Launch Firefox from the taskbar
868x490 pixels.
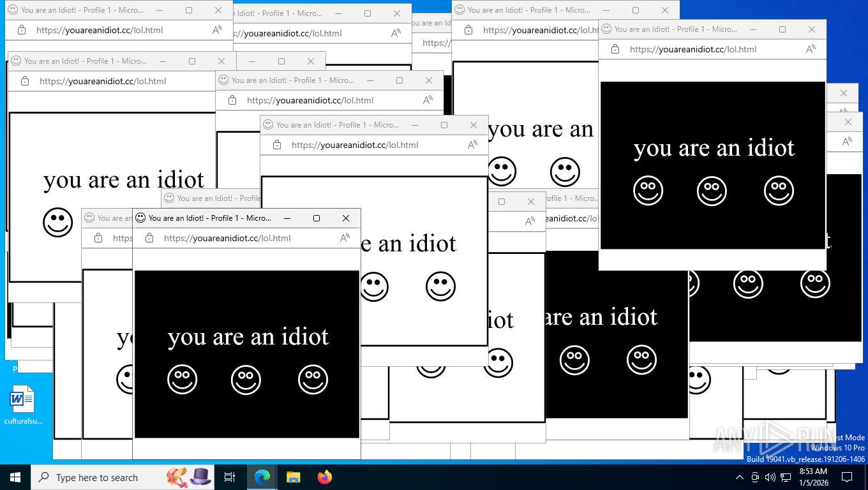click(x=325, y=477)
